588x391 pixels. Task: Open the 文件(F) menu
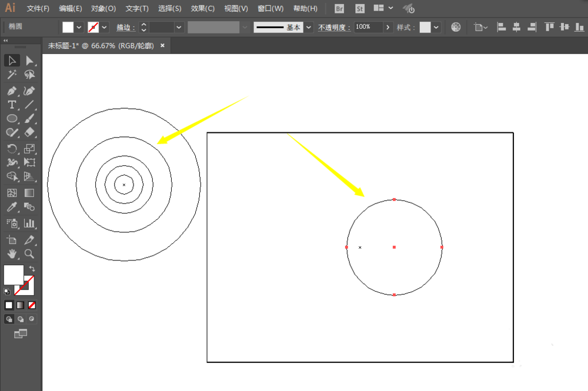pos(38,9)
